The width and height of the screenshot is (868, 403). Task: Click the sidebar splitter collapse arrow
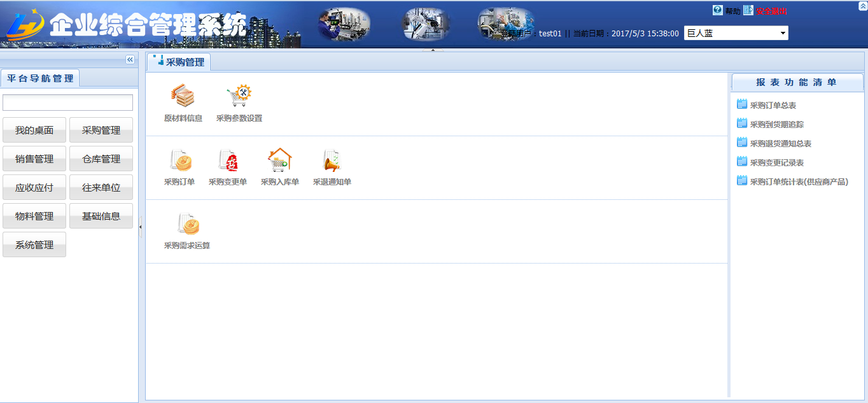[x=140, y=226]
